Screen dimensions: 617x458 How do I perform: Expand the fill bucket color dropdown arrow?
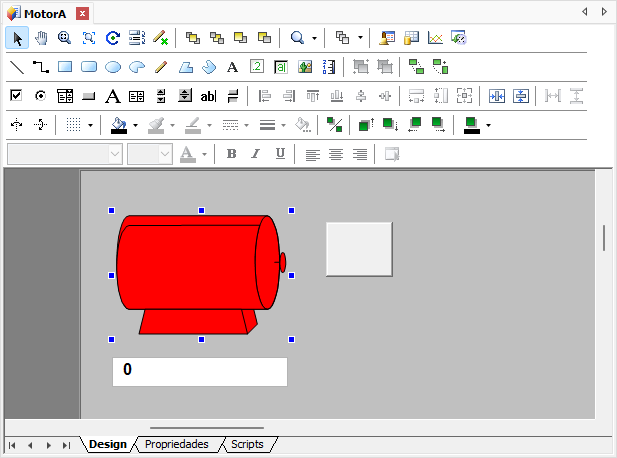135,126
